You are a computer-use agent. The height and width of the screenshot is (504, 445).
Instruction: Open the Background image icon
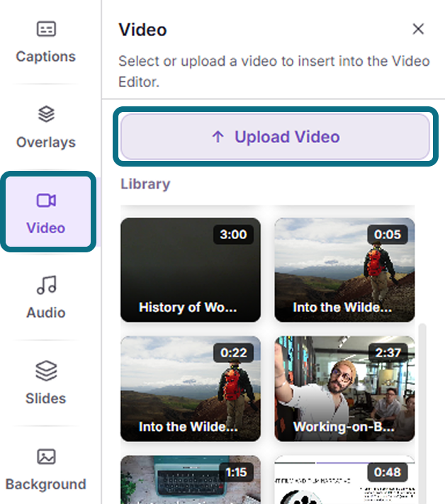click(46, 457)
